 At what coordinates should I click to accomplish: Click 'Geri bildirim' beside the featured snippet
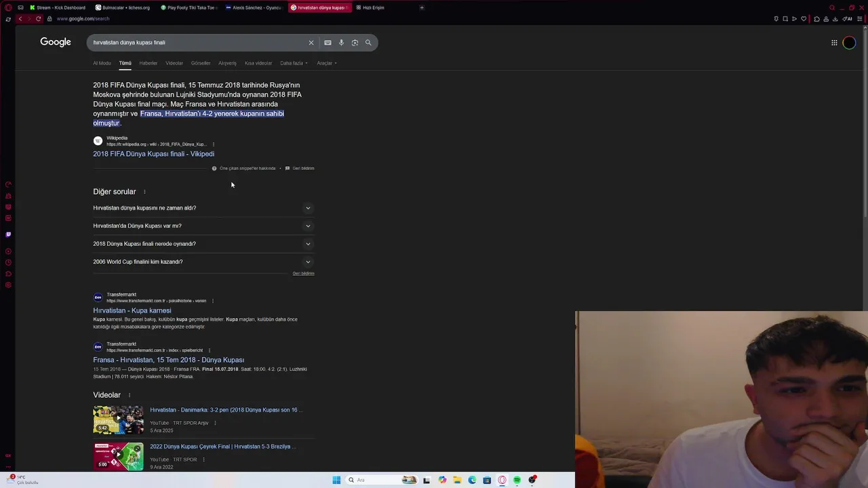click(x=300, y=168)
